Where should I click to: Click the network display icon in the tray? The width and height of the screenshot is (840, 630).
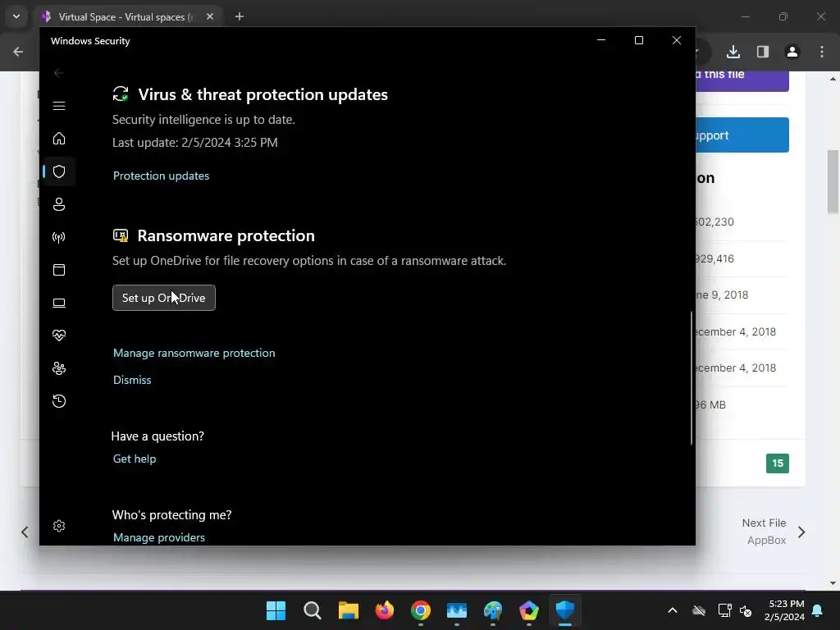[725, 610]
